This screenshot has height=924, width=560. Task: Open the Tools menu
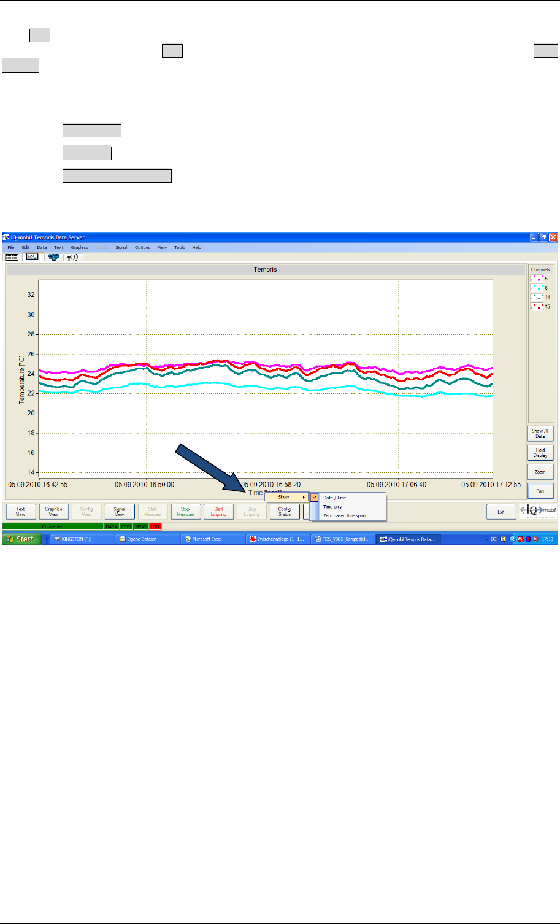(x=180, y=248)
